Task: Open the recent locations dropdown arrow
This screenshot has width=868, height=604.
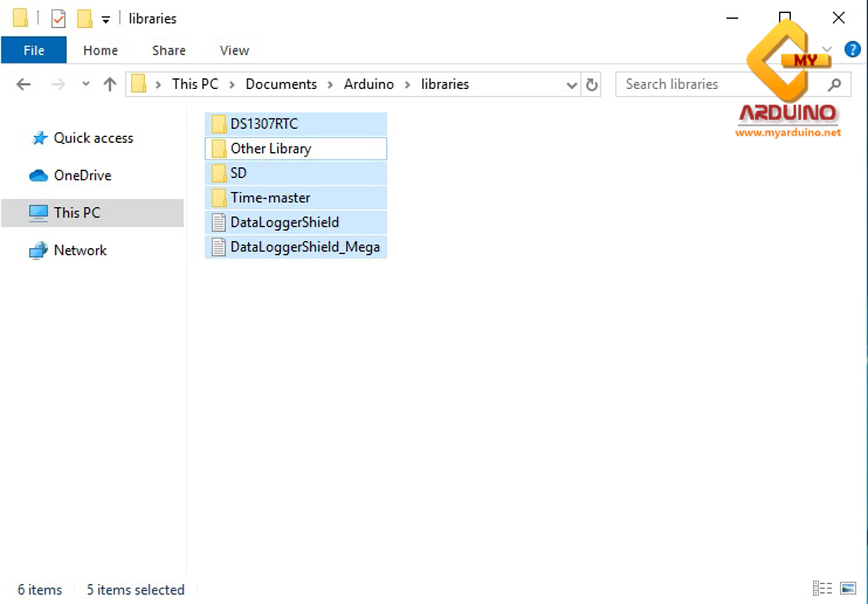Action: [86, 85]
